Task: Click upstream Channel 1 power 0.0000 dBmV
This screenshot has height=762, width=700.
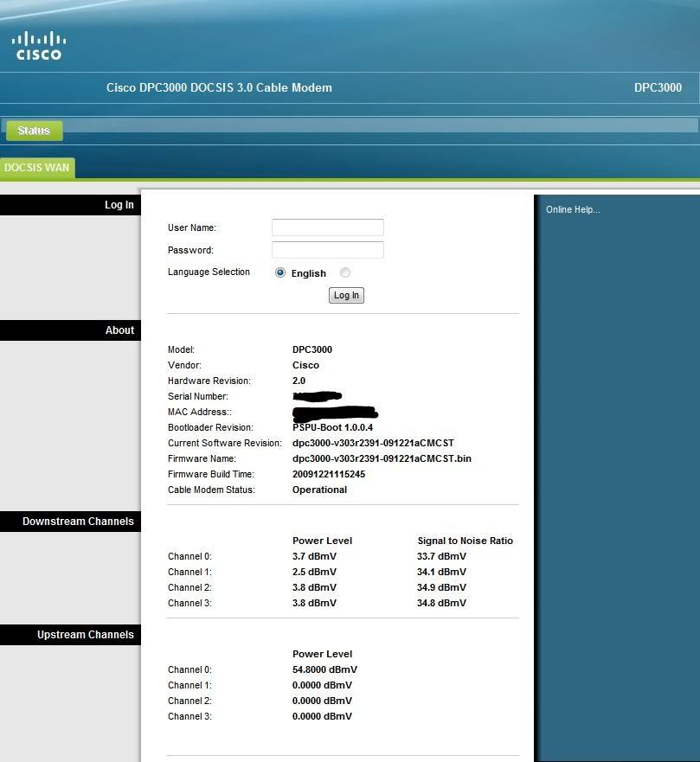Action: [322, 685]
